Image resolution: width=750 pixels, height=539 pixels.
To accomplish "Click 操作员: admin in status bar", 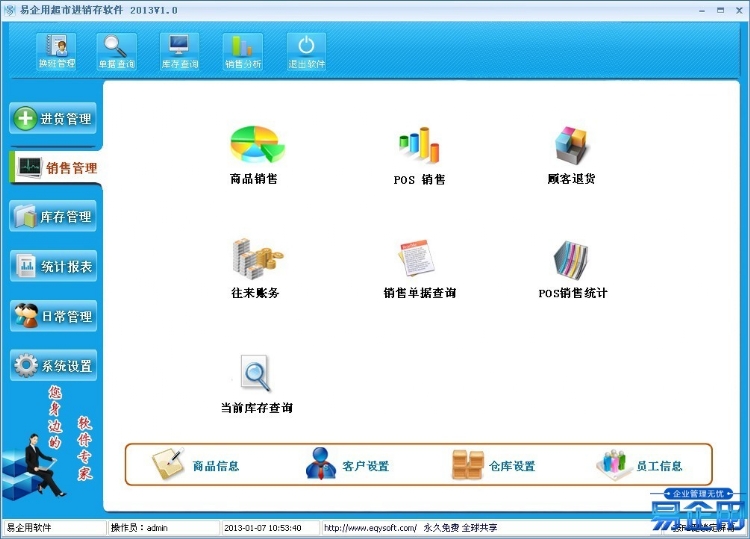I will (139, 528).
